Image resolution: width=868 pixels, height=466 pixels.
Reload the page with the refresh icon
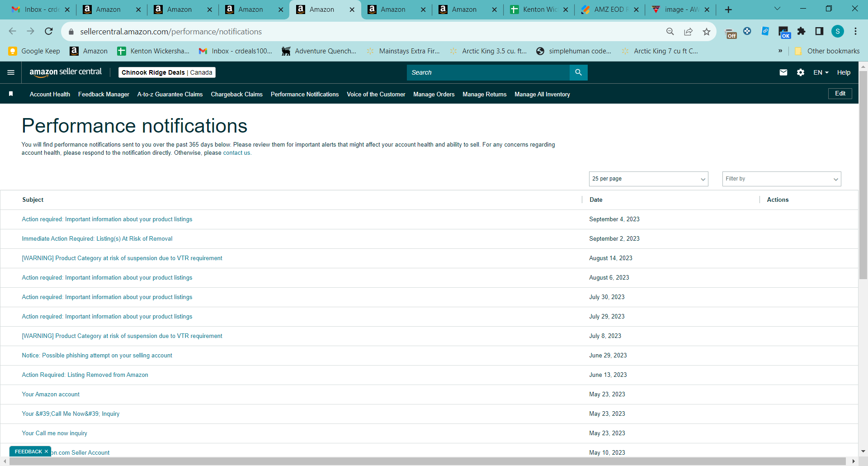click(49, 31)
